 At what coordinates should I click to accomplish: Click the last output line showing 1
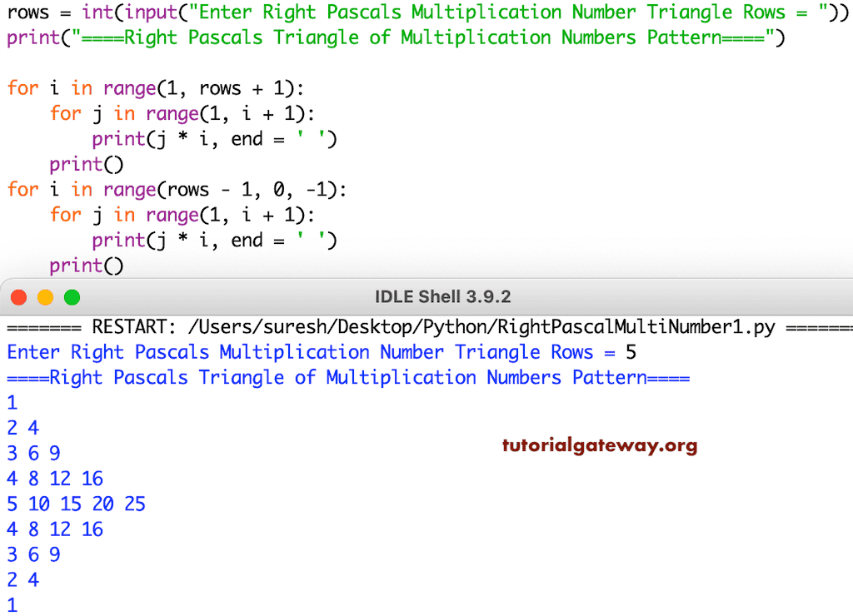coord(12,604)
